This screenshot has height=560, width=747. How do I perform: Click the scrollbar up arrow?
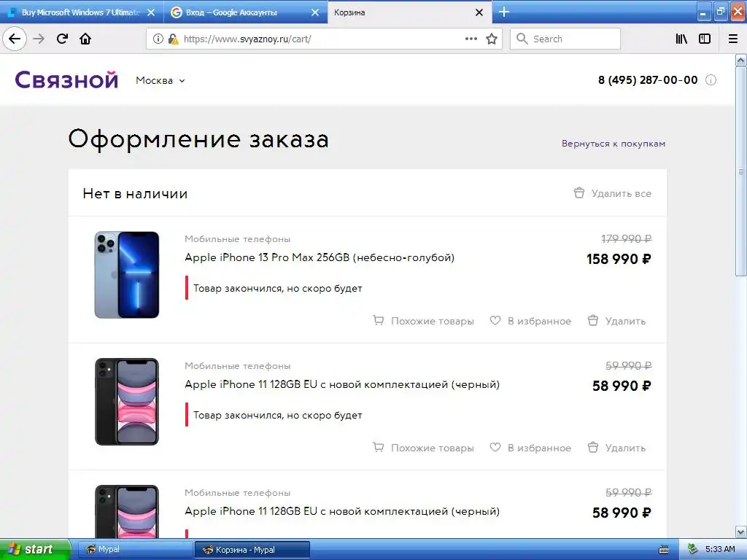pos(740,60)
